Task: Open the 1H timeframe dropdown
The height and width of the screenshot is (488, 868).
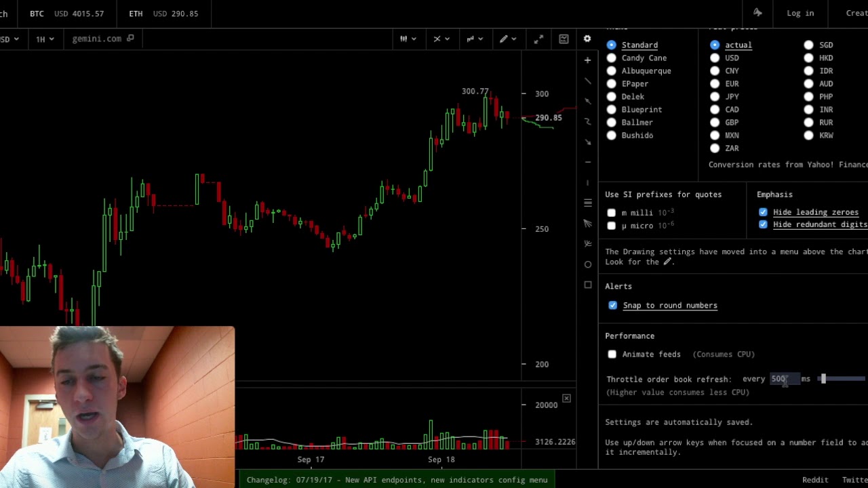Action: [x=45, y=39]
